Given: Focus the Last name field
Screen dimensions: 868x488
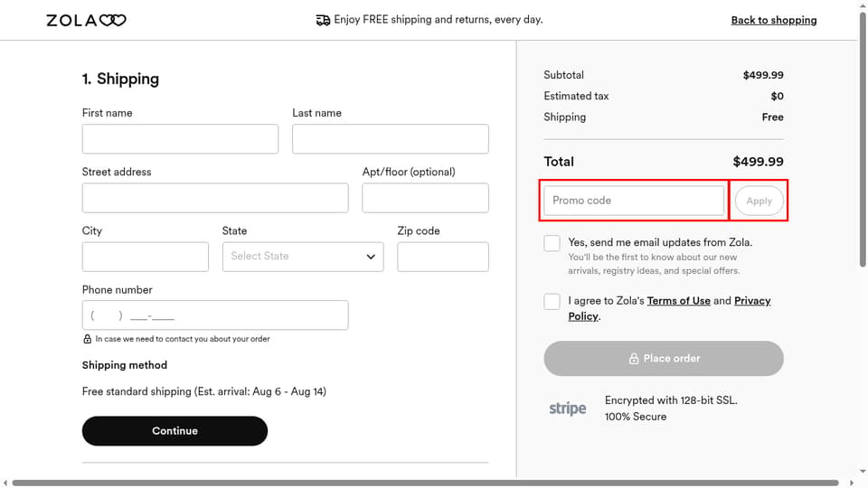Looking at the screenshot, I should point(391,139).
